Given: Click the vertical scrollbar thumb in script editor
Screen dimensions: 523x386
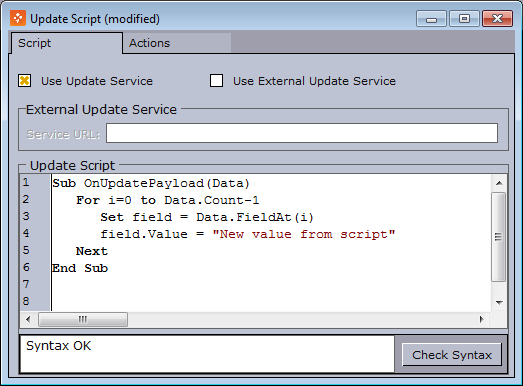Looking at the screenshot, I should [x=498, y=237].
